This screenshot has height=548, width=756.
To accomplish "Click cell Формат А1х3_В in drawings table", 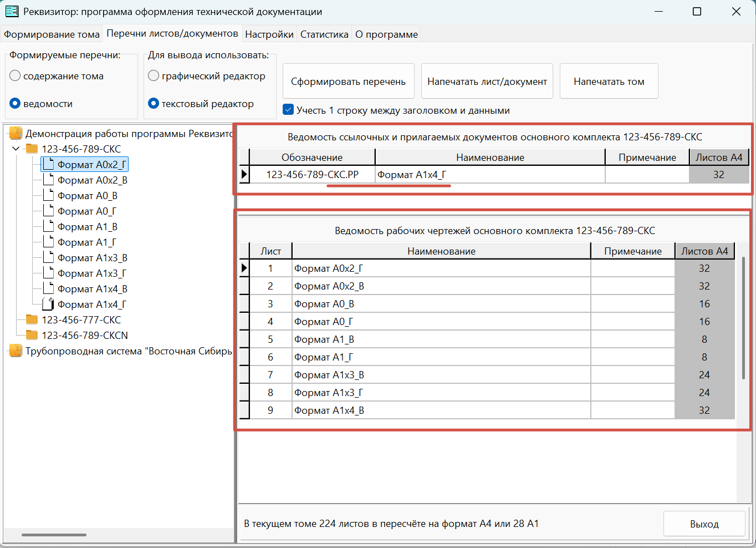I will point(442,375).
